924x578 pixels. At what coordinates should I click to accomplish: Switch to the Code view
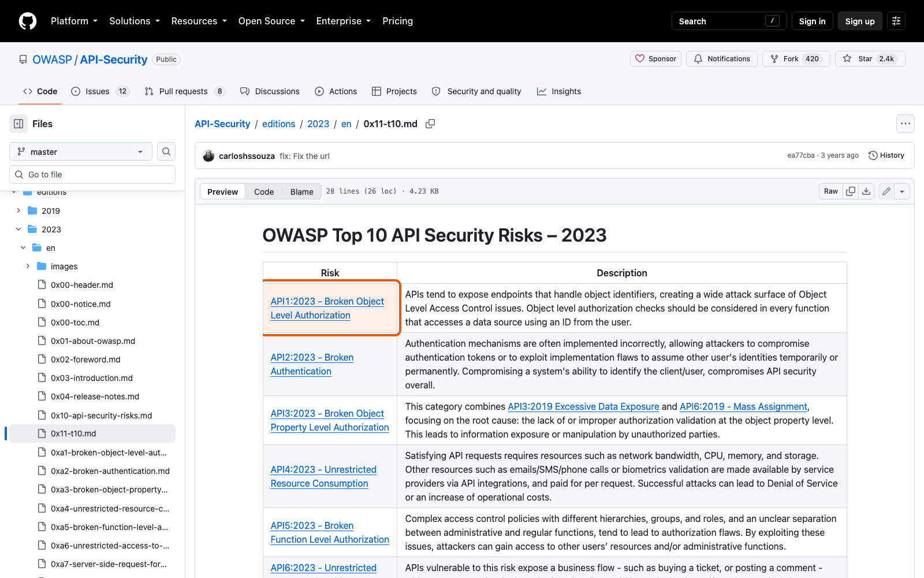[264, 192]
